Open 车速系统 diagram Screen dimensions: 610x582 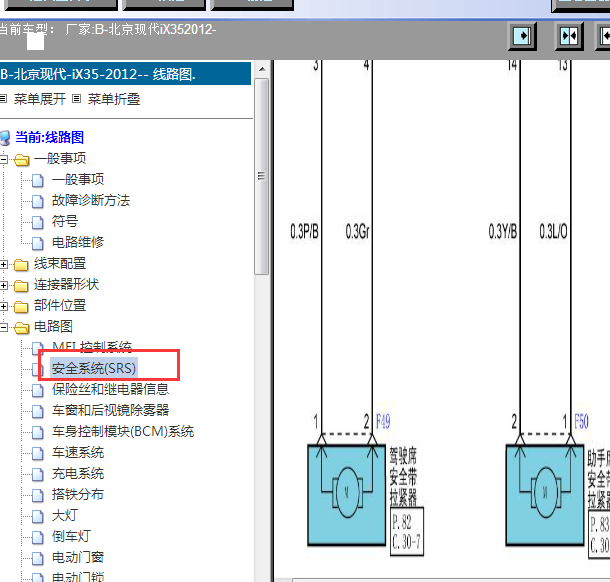pos(78,453)
